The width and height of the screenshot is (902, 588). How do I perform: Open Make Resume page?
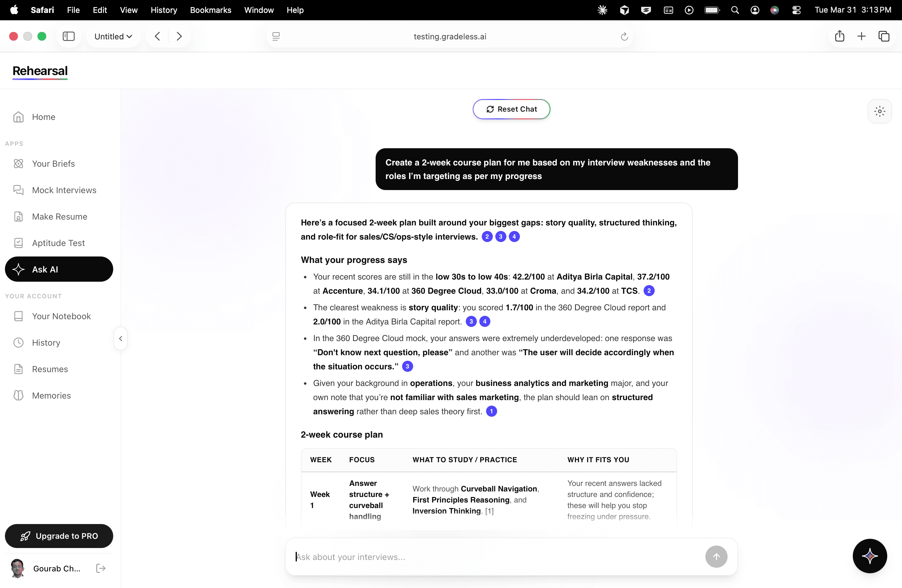(59, 216)
